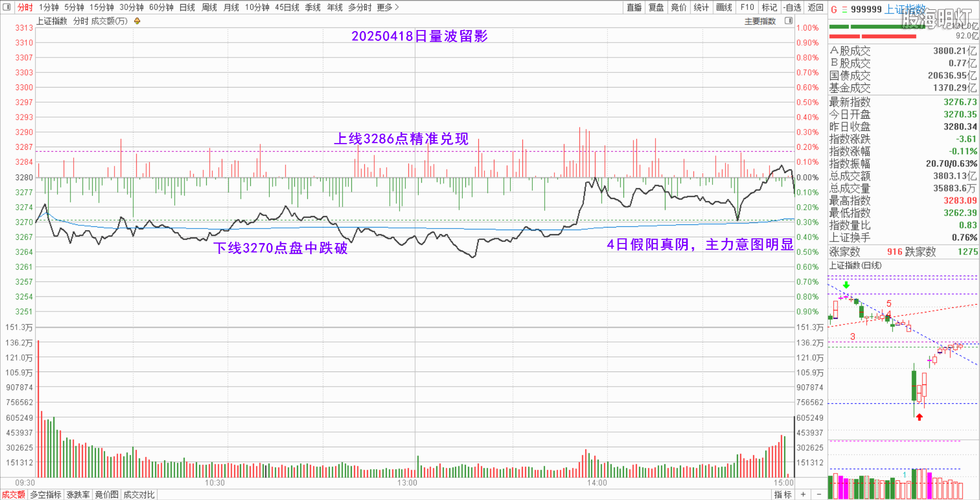Activate the 画线 drawing tool
980x500 pixels.
click(x=724, y=7)
